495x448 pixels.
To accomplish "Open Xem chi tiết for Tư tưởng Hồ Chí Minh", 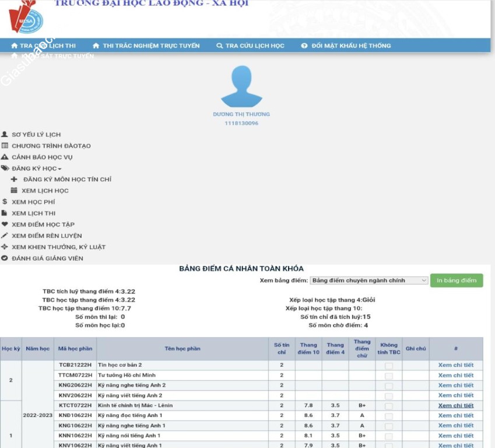I will click(x=455, y=376).
